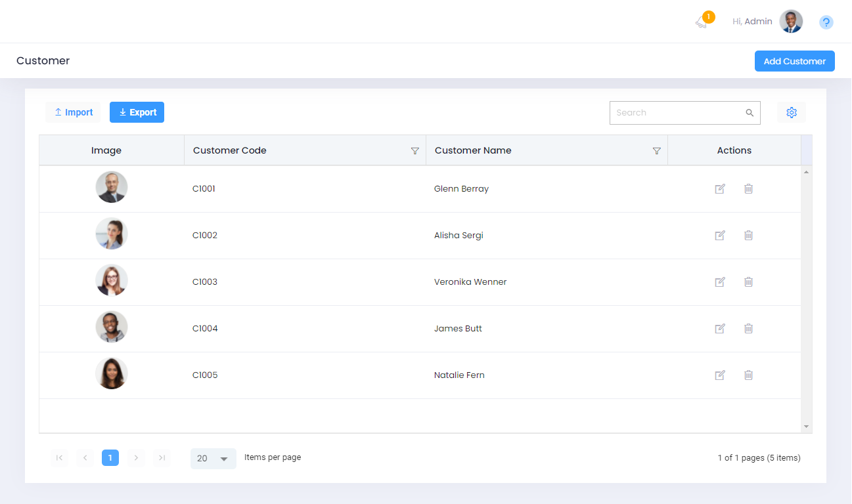The image size is (852, 504).
Task: Select page 1 in the pagination
Action: pos(110,458)
